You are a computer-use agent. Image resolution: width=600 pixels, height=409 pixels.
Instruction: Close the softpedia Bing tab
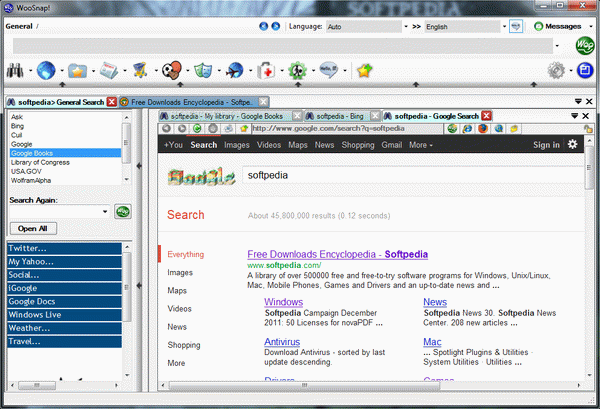[x=376, y=116]
